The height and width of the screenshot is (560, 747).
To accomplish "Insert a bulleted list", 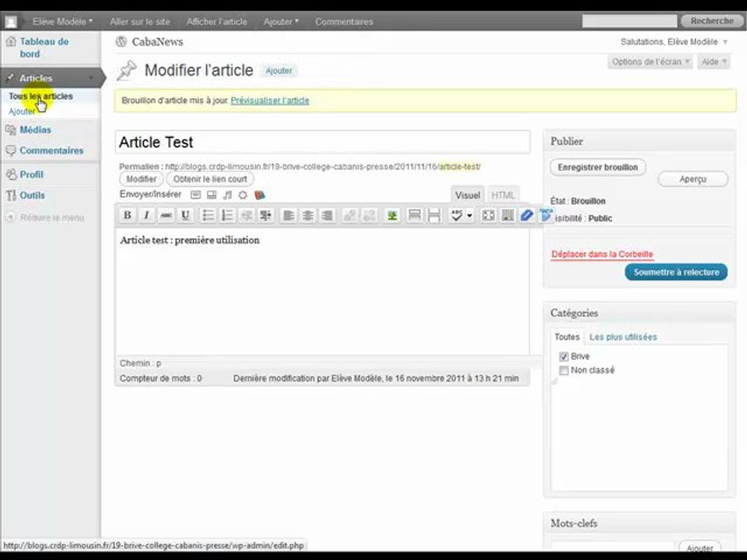I will (208, 215).
